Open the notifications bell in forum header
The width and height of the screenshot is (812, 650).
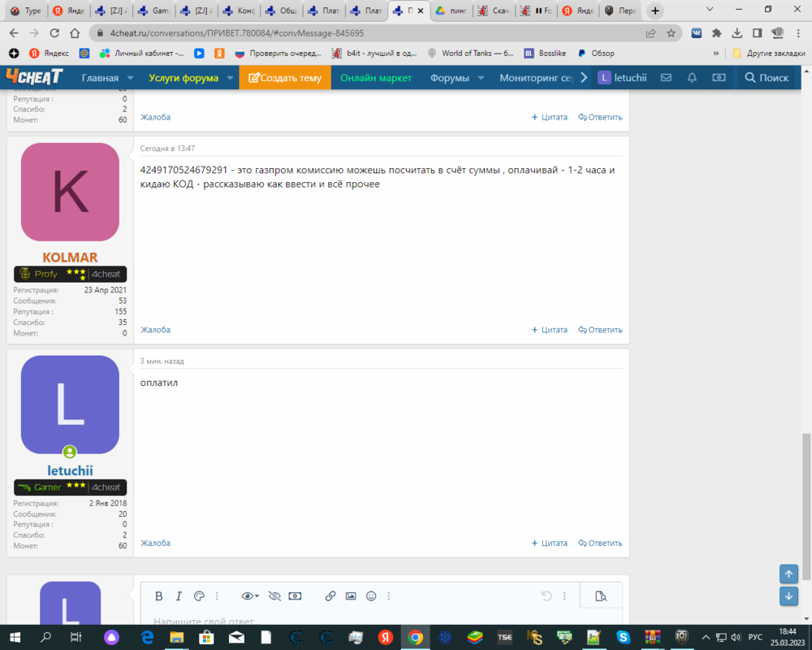(692, 78)
